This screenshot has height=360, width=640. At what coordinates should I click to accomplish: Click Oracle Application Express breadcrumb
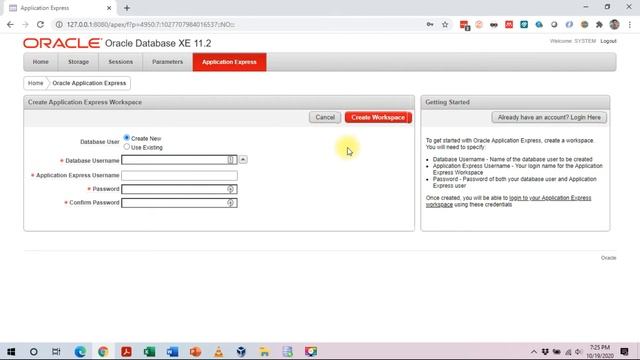click(x=89, y=83)
